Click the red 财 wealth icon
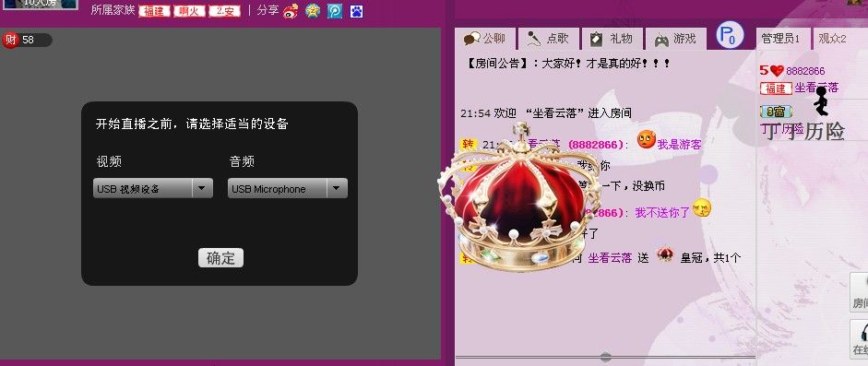Screen dimensions: 868x366 tap(10, 41)
